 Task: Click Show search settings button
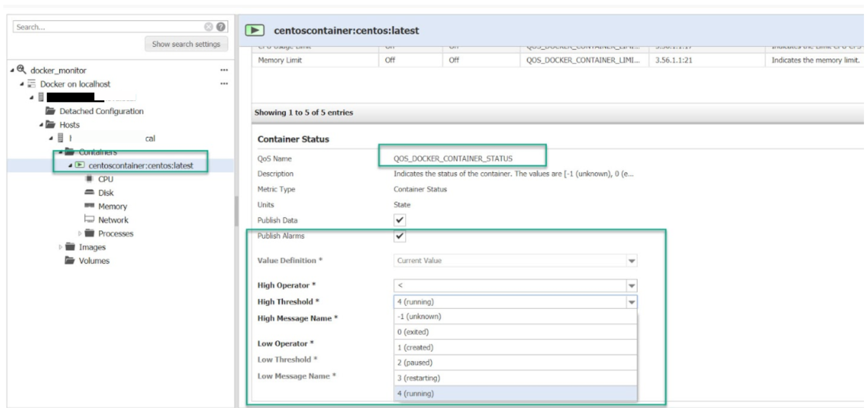pyautogui.click(x=186, y=44)
